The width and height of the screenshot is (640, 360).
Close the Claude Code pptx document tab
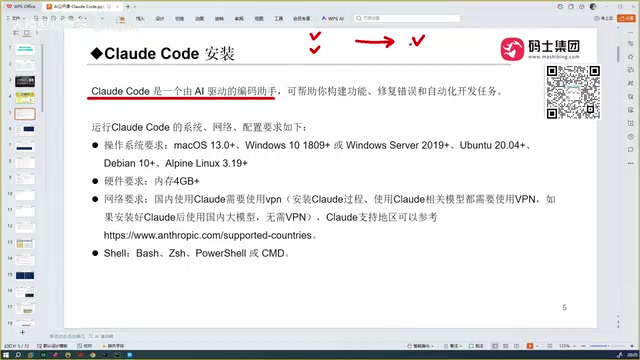pos(118,7)
